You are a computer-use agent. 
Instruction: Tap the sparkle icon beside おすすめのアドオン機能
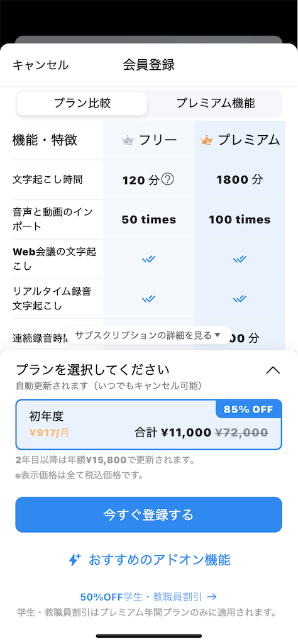(74, 560)
